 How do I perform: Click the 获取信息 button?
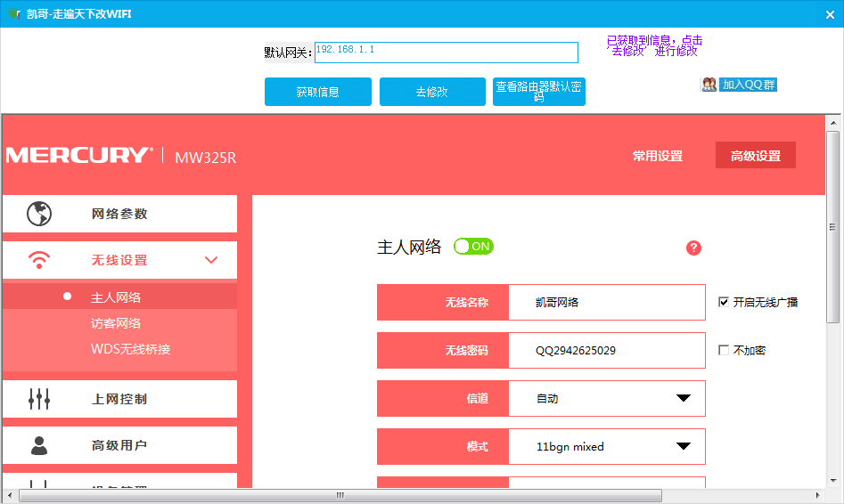(x=318, y=92)
